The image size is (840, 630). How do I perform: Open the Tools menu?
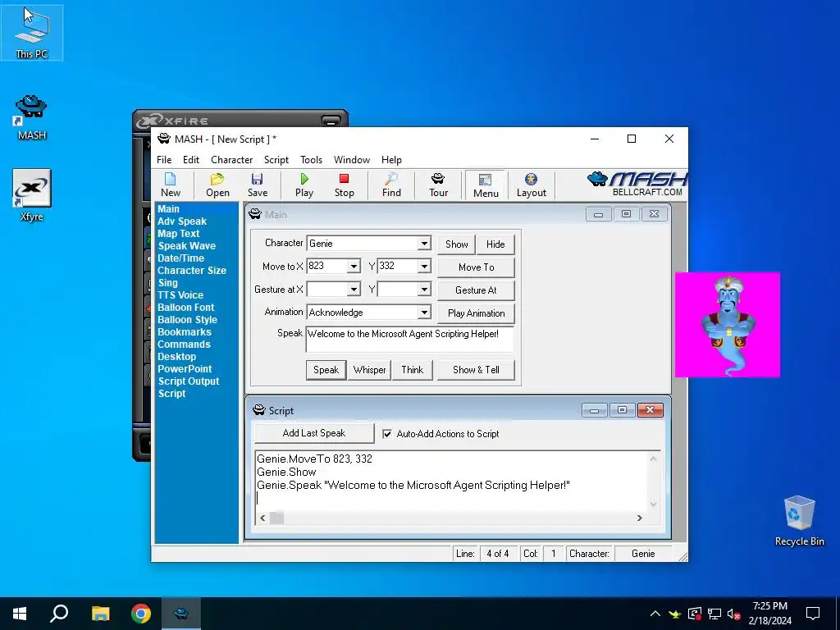pos(311,160)
